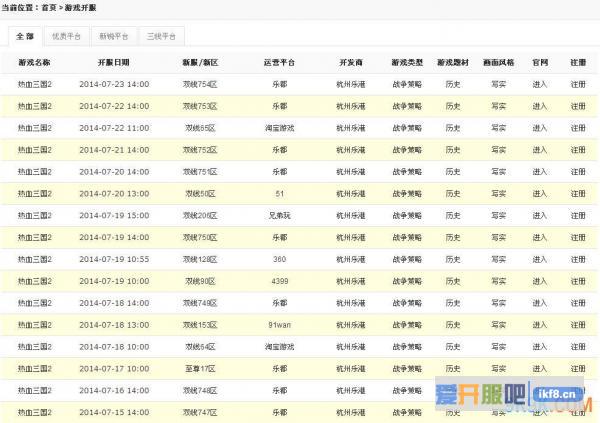This screenshot has height=423, width=600.
Task: Click the 兄弟玩 platform cell
Action: (x=280, y=216)
